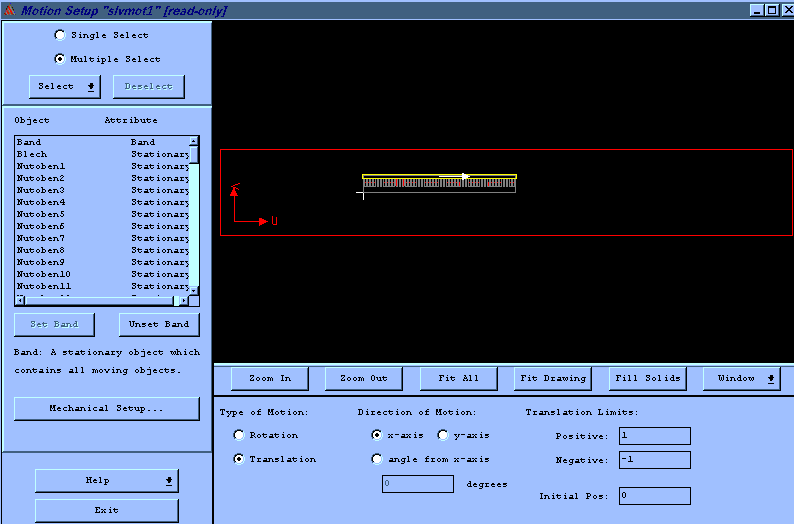Select angle from x-axis option
Viewport: 794px width, 524px height.
(x=376, y=459)
